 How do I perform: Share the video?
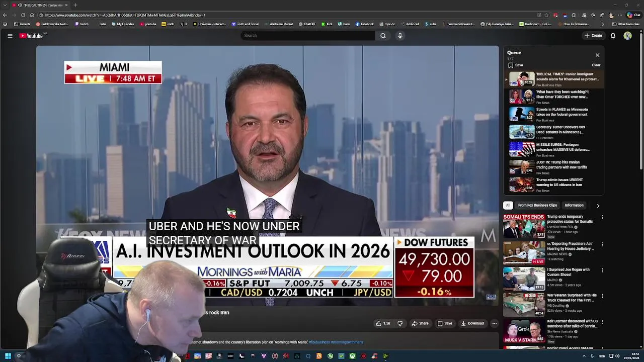coord(420,323)
